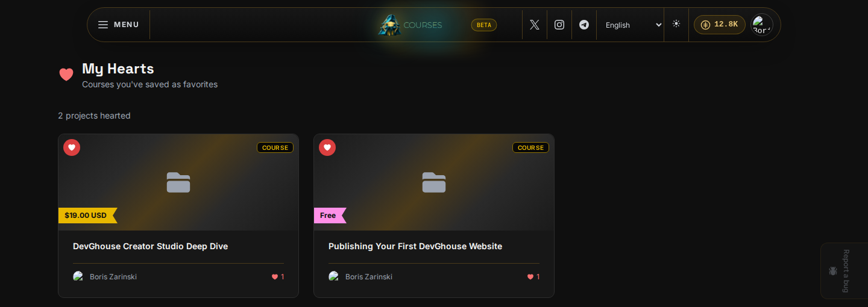This screenshot has height=307, width=868.
Task: Click the 12.8K coin balance button
Action: [x=720, y=25]
